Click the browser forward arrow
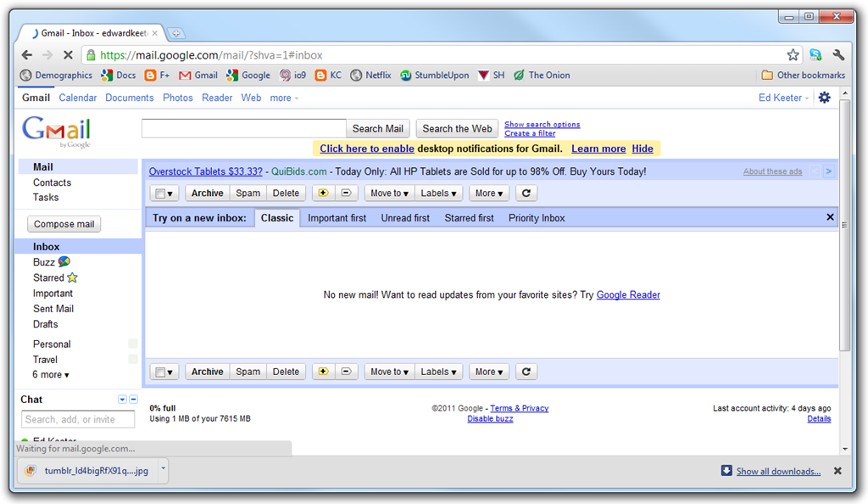This screenshot has height=504, width=868. [47, 55]
